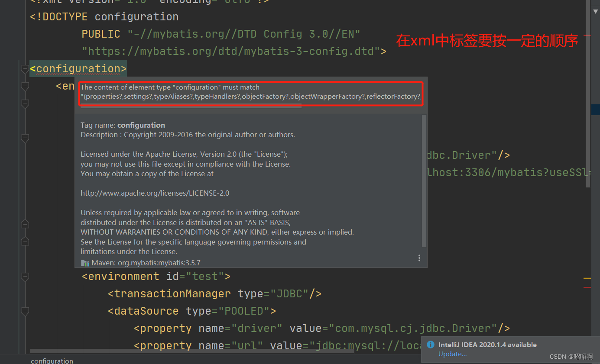Collapse the environment id="test" fold marker

pos(25,277)
